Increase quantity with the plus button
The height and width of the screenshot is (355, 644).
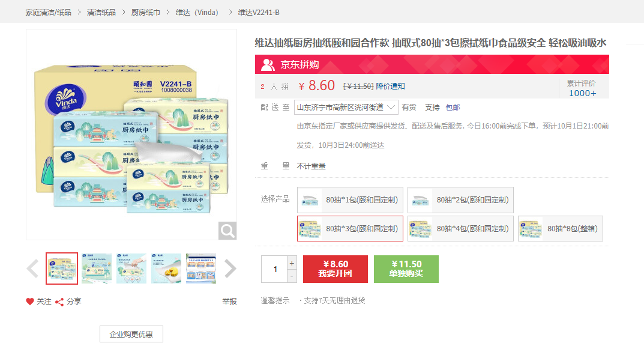click(292, 263)
